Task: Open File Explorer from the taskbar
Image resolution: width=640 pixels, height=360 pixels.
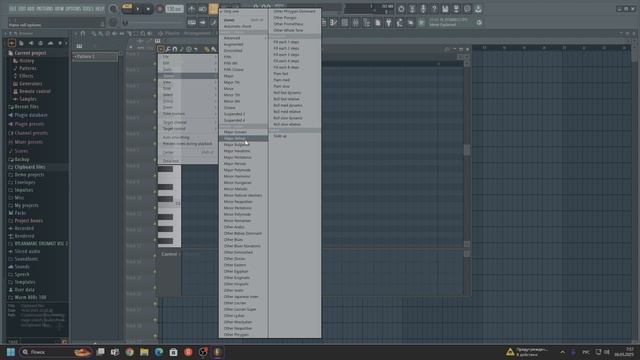Action: [x=144, y=352]
